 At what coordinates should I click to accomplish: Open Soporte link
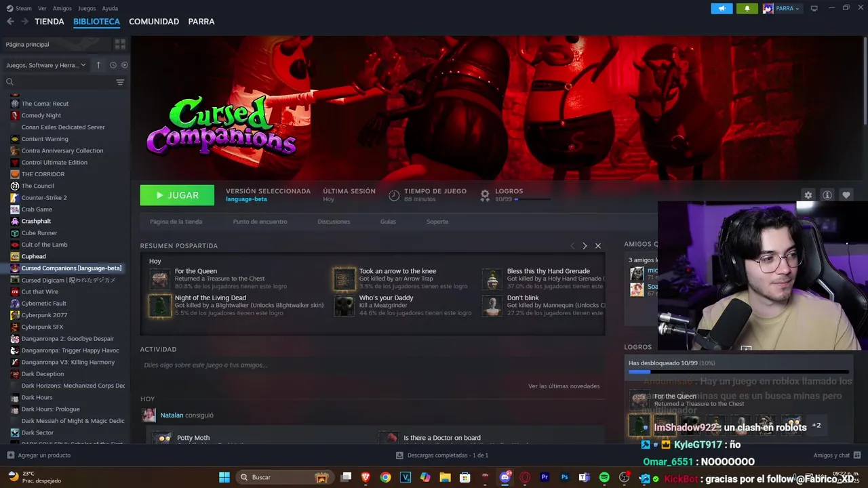pos(437,222)
